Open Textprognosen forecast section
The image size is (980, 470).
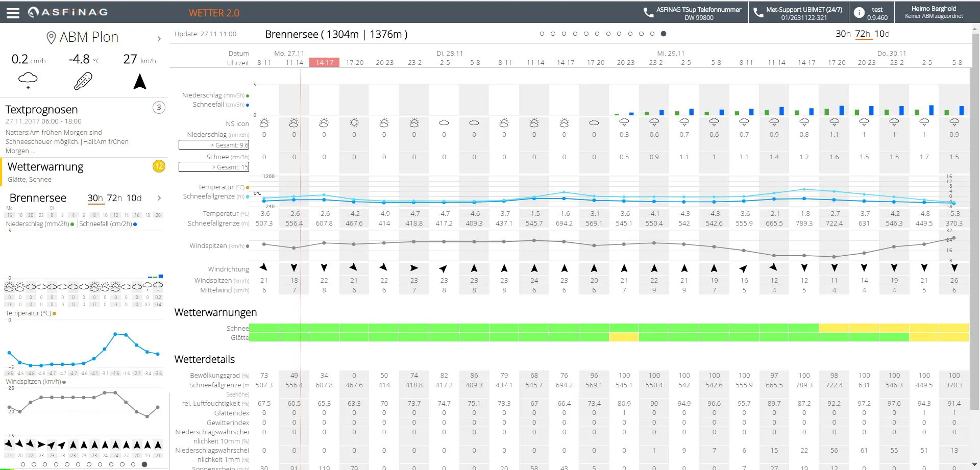tap(42, 110)
